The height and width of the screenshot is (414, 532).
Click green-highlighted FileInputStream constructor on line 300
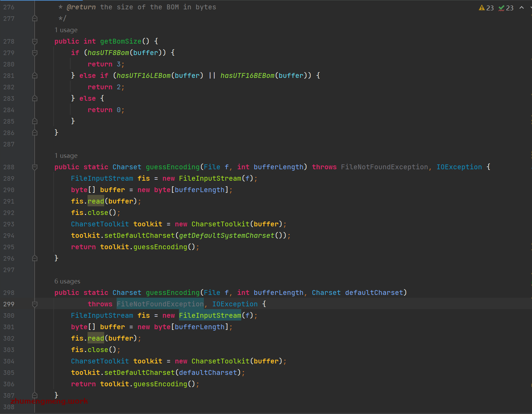coord(210,315)
